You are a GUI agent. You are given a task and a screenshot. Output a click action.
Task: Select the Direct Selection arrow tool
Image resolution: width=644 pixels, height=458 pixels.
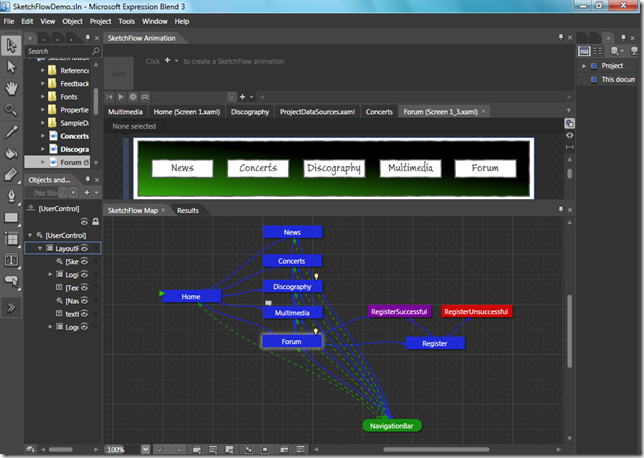click(11, 67)
